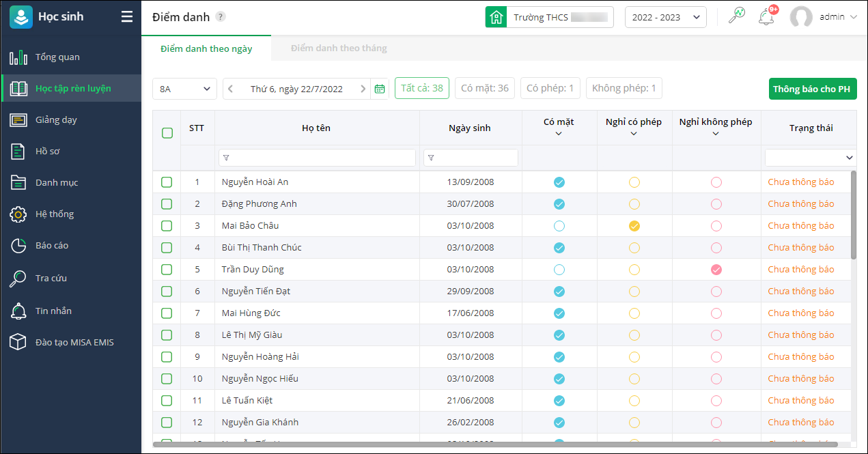Filter by Có phép: 1 button

point(550,88)
